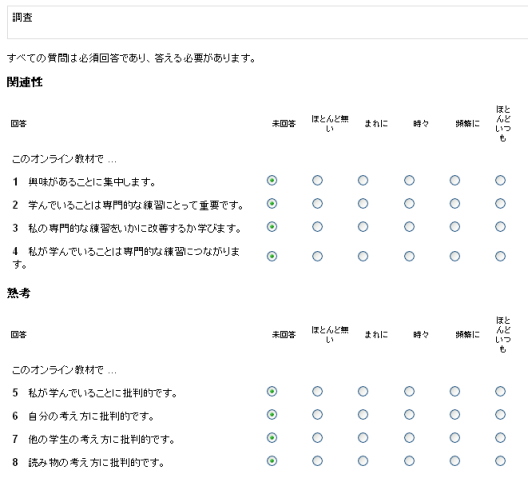Select 頻繁に for question 5
This screenshot has height=478, width=528.
pyautogui.click(x=455, y=391)
